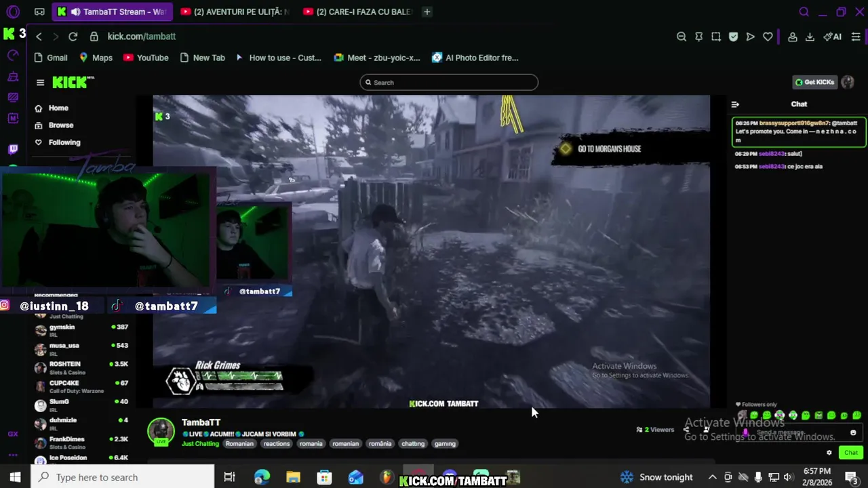Collapse the chat panel
Viewport: 868px width, 488px height.
click(735, 104)
